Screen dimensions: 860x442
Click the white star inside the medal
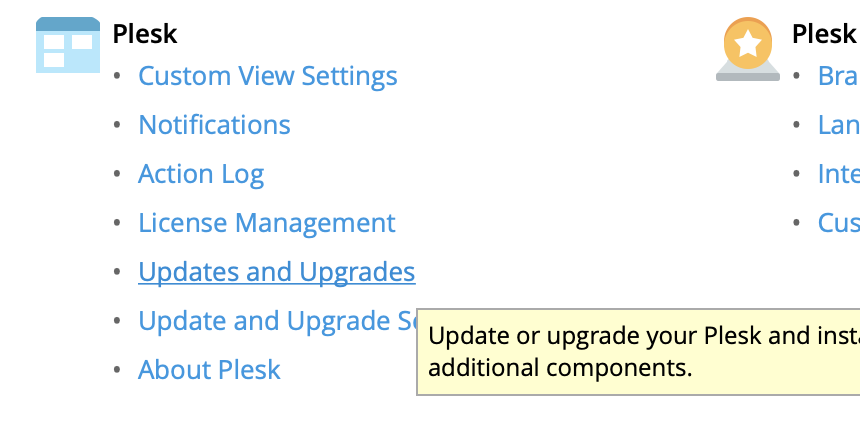click(748, 43)
